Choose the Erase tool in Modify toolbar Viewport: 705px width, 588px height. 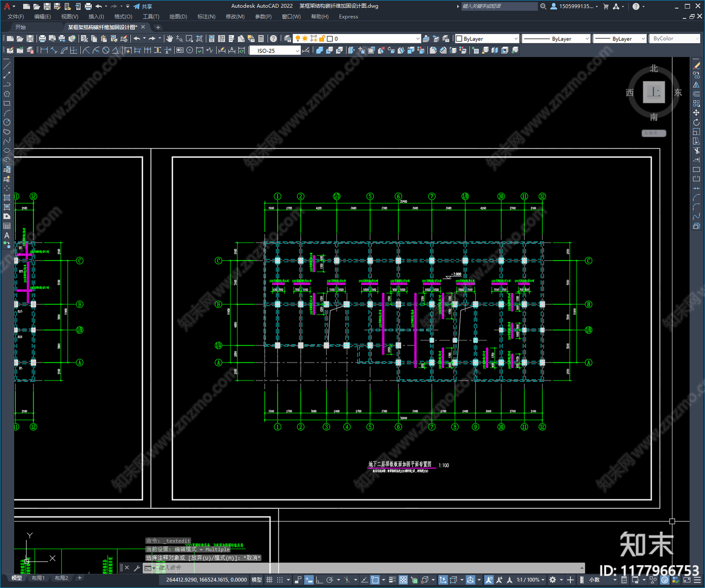696,66
